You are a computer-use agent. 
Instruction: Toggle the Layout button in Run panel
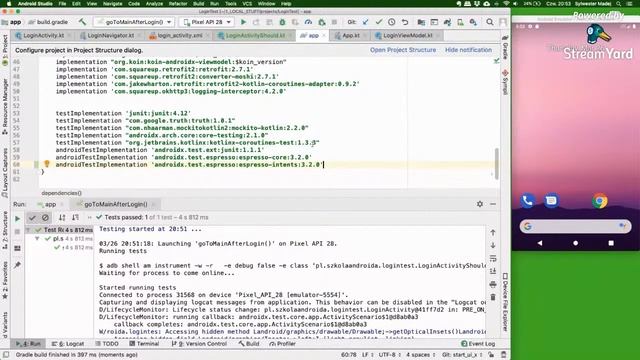[18, 249]
